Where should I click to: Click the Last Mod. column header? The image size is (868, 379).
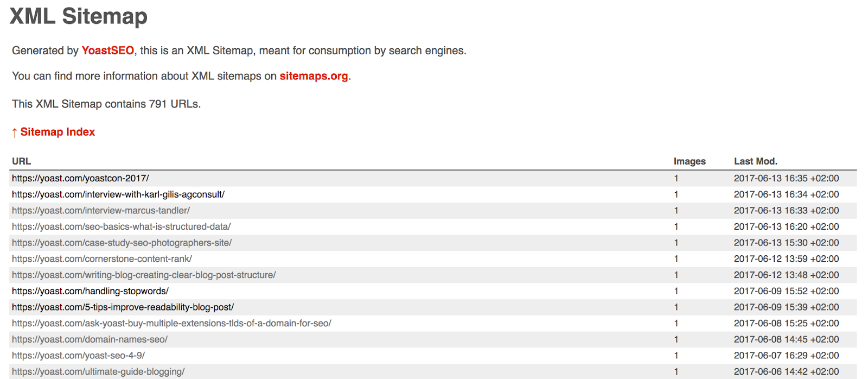click(x=756, y=161)
